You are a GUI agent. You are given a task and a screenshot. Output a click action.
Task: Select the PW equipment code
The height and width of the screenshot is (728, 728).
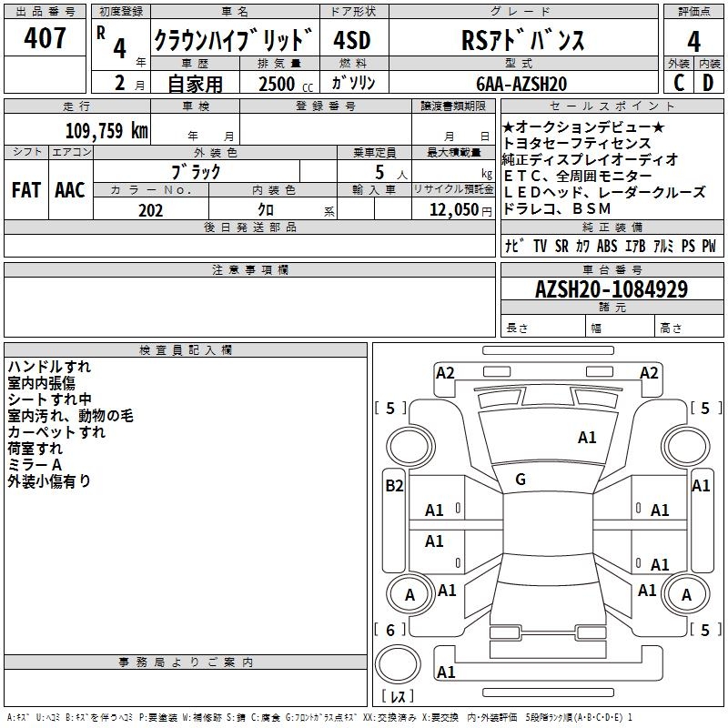[x=709, y=246]
